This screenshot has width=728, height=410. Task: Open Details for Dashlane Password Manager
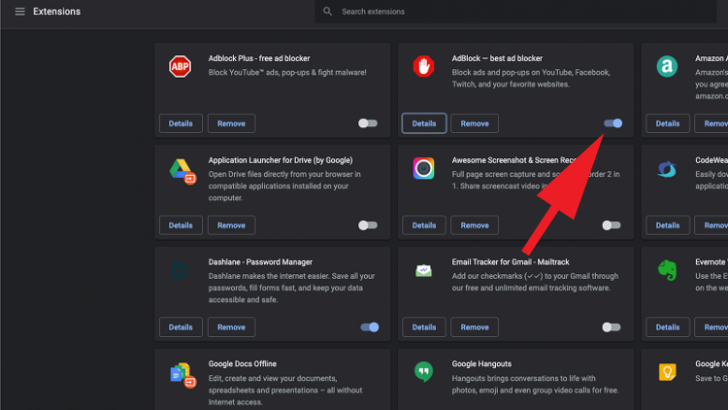tap(181, 327)
